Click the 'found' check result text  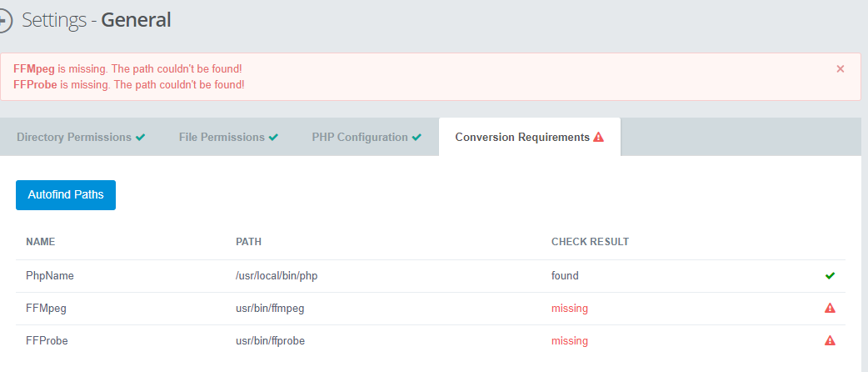point(565,275)
